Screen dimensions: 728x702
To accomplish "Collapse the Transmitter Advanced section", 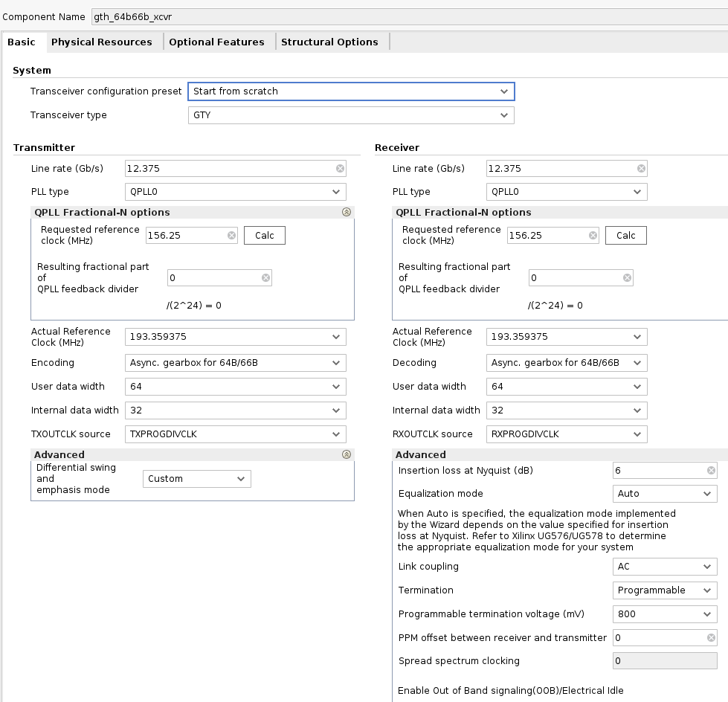I will [346, 454].
